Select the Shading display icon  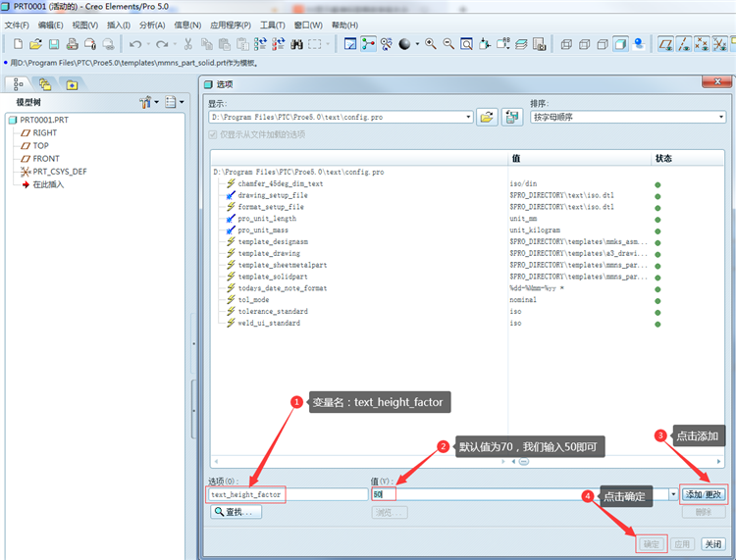[x=620, y=44]
